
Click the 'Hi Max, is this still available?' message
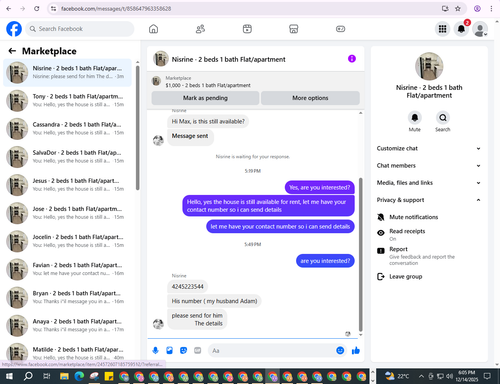(208, 122)
